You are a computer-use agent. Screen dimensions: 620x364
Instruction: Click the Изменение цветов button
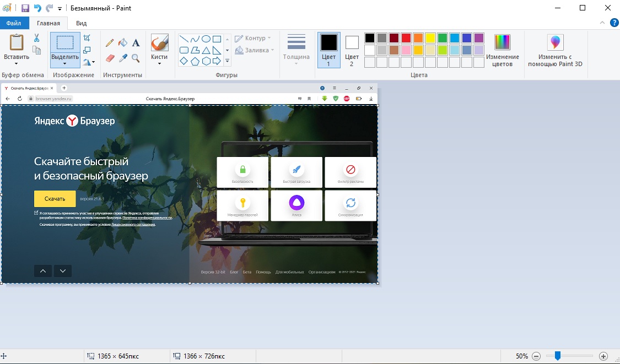click(x=502, y=50)
